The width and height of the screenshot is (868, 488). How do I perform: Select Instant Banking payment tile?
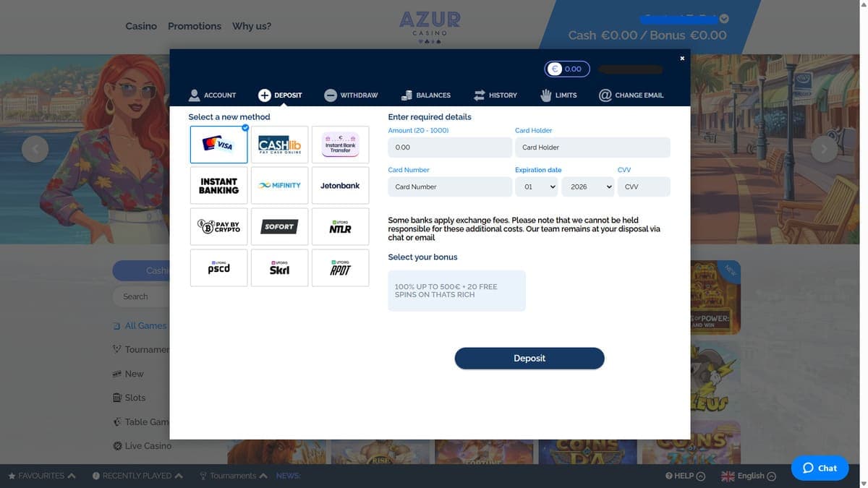219,186
